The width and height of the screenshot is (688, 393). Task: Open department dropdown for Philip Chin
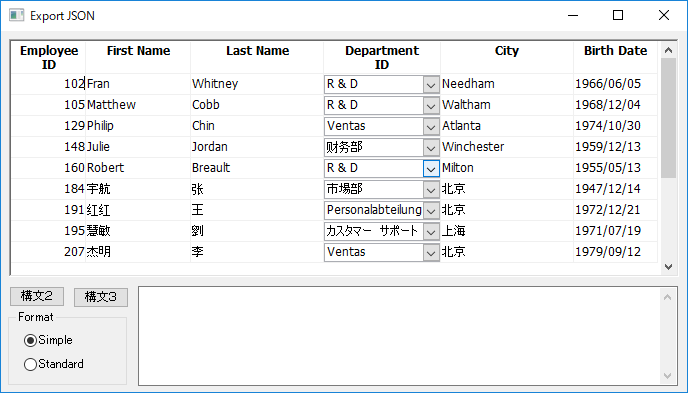(431, 126)
